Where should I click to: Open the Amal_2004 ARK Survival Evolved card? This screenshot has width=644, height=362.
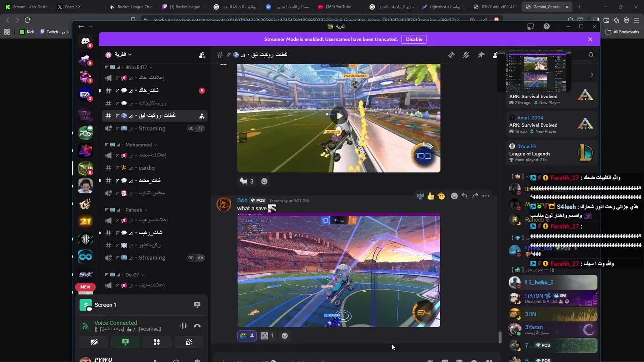point(551,124)
